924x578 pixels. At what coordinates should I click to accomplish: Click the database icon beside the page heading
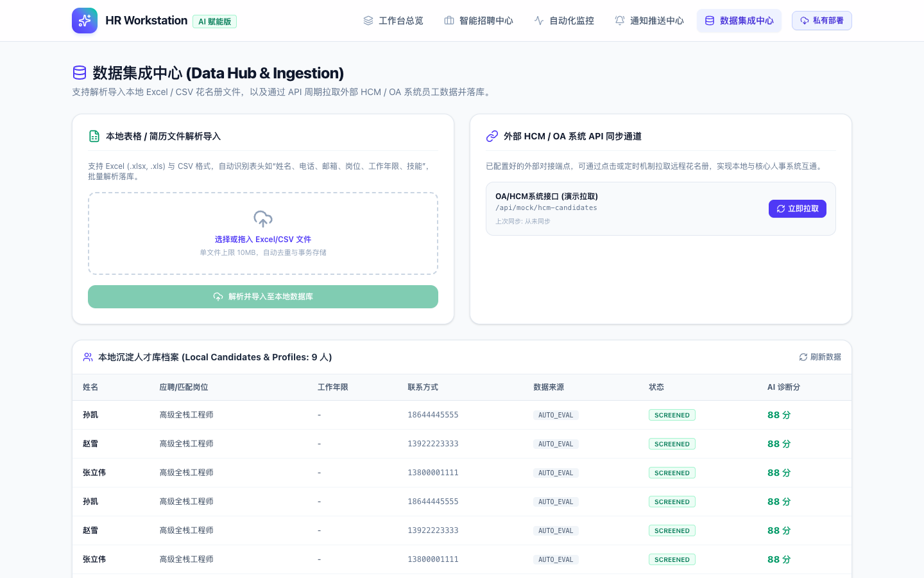(80, 73)
